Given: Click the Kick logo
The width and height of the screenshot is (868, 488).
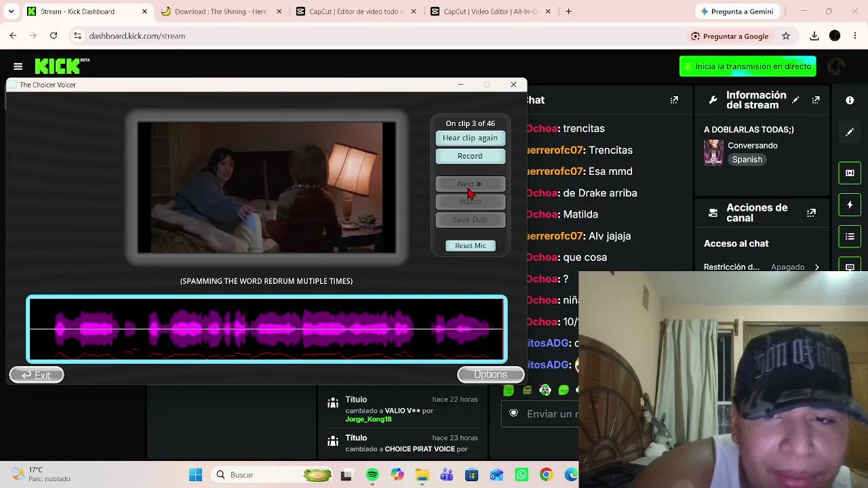Looking at the screenshot, I should pyautogui.click(x=62, y=66).
